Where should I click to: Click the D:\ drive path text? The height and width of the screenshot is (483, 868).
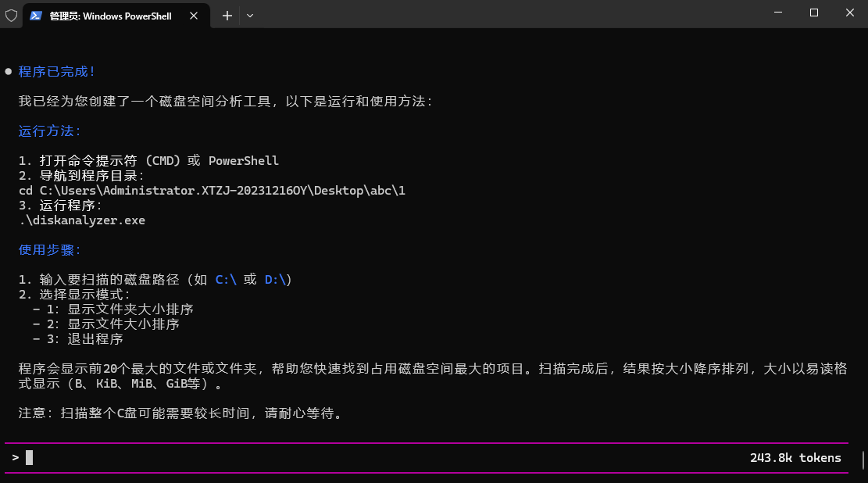coord(275,280)
